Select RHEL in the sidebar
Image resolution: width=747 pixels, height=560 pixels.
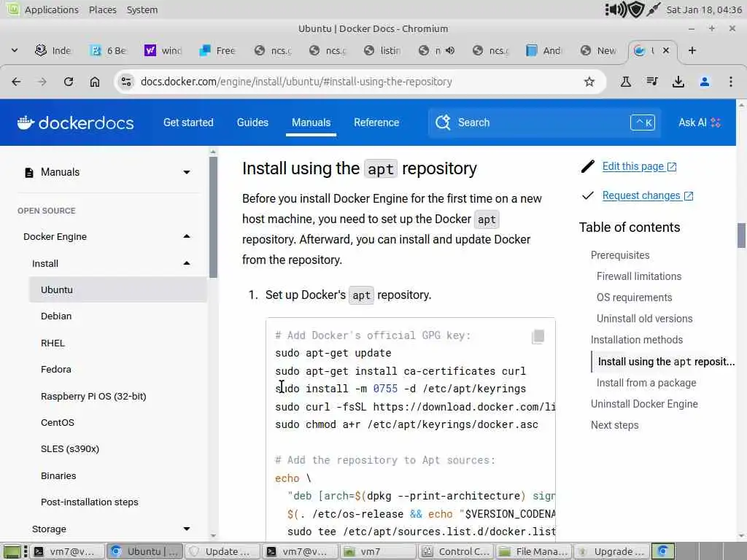pyautogui.click(x=53, y=343)
